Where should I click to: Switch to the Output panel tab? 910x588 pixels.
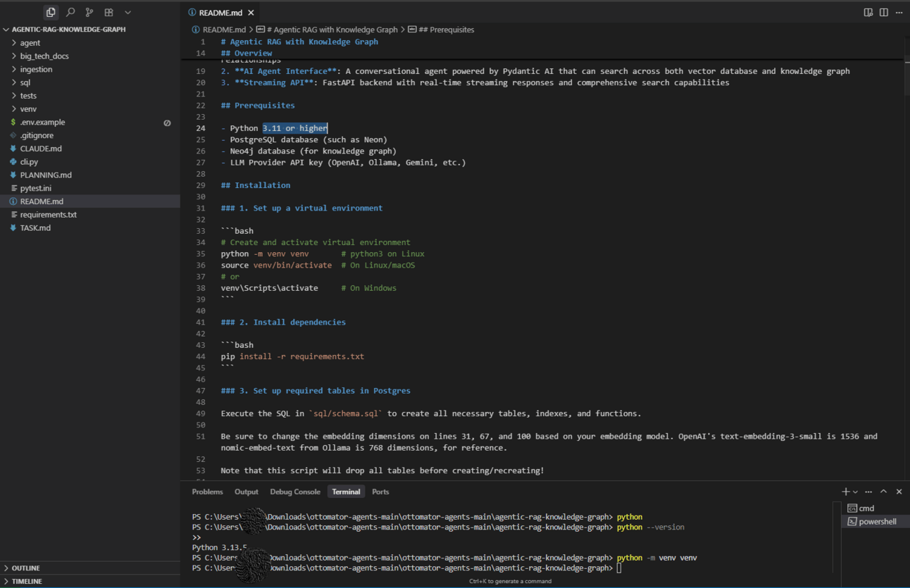[247, 492]
